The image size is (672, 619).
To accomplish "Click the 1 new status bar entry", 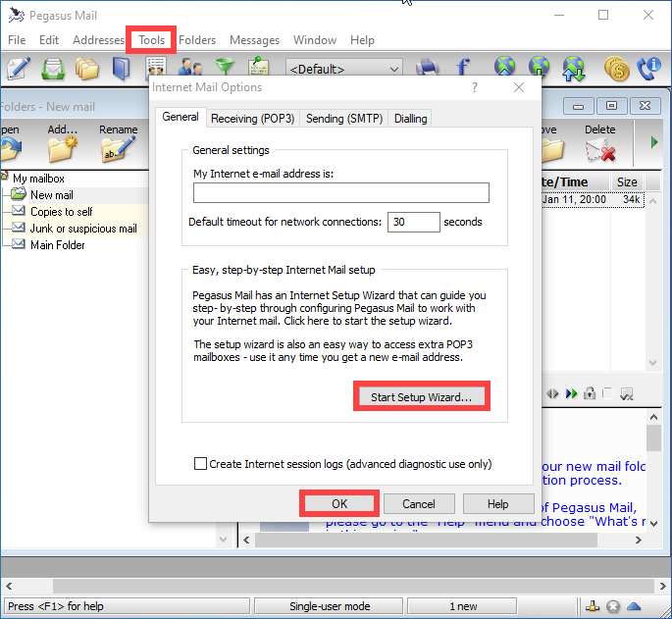I will (x=462, y=606).
